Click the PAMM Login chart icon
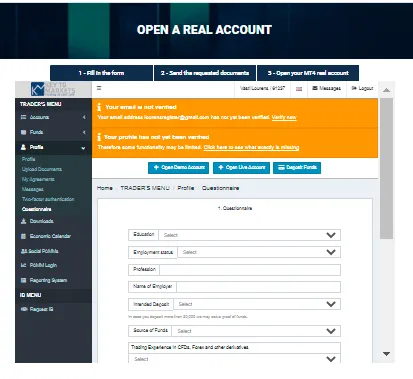Image resolution: width=413 pixels, height=379 pixels. tap(23, 265)
